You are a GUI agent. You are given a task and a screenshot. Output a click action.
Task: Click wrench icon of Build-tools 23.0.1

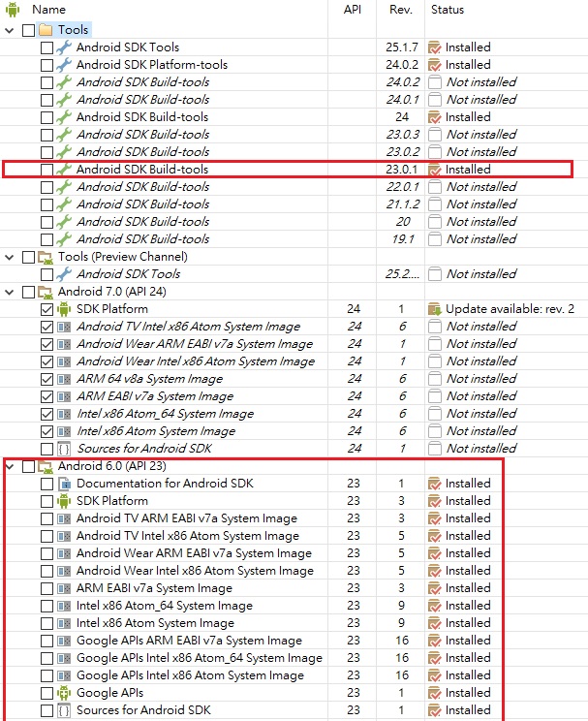click(64, 170)
